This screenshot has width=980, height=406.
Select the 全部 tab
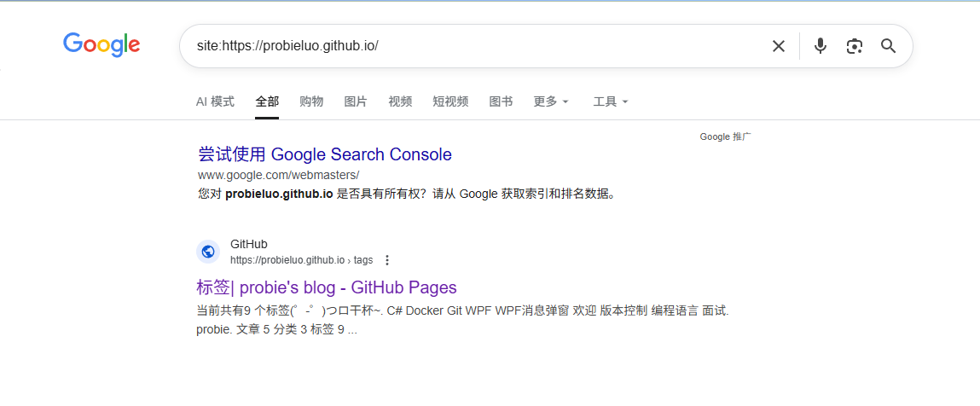pyautogui.click(x=267, y=101)
